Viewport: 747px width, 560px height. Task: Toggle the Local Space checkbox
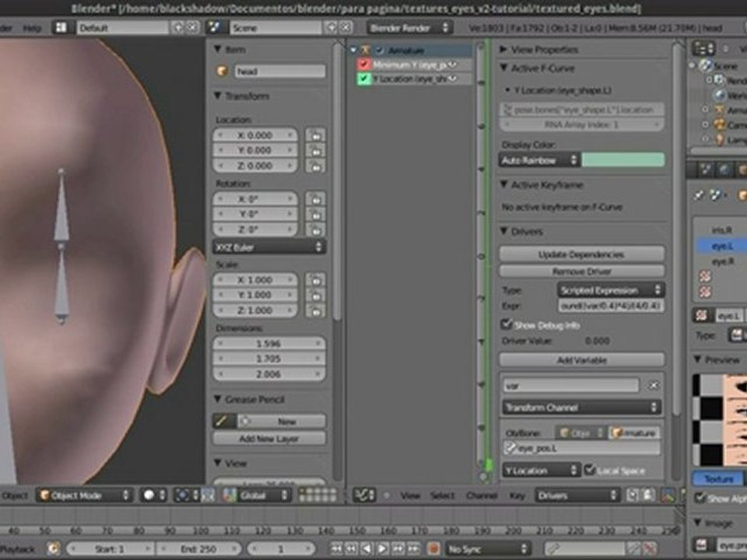tap(590, 470)
